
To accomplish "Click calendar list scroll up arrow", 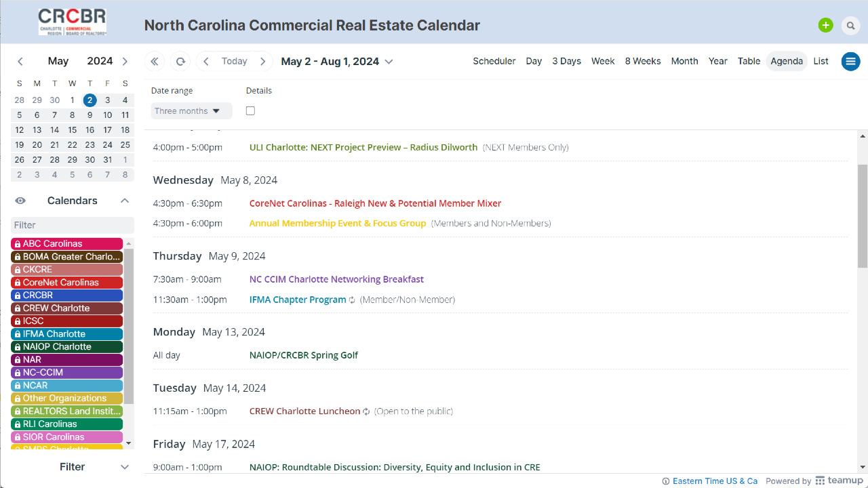I will (129, 243).
